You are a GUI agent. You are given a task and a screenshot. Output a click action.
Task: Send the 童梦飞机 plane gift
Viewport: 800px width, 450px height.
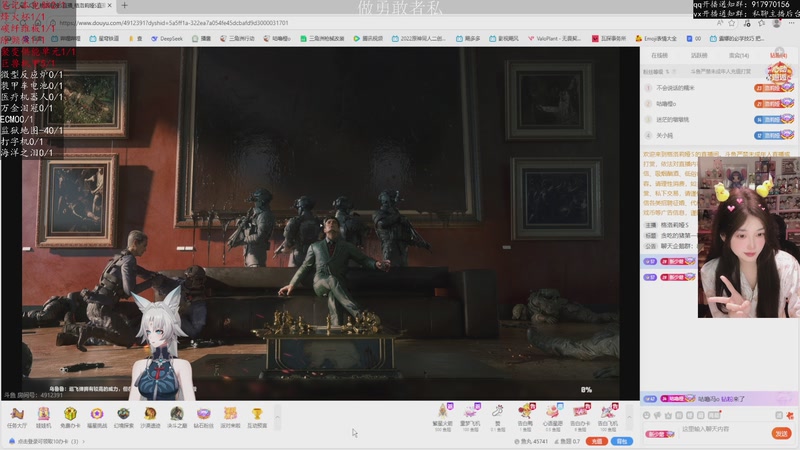[470, 417]
